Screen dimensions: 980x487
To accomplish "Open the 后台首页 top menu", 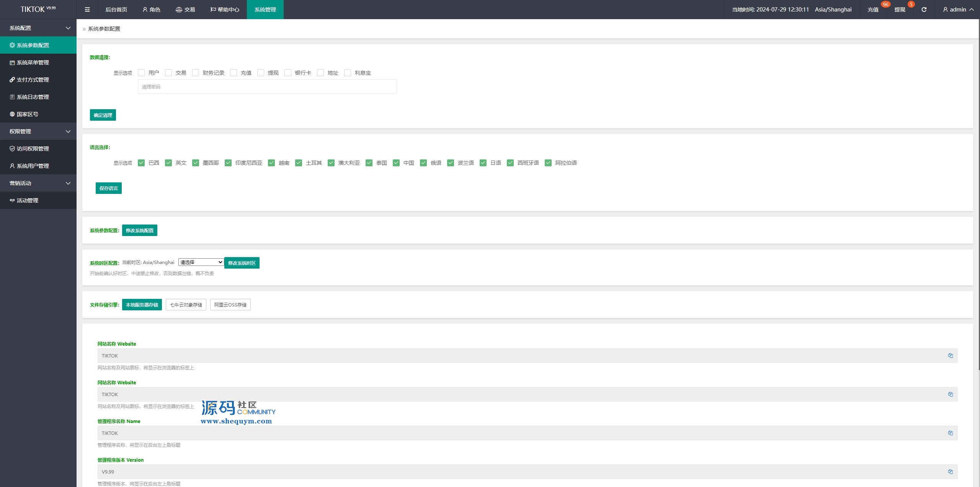I will tap(116, 10).
